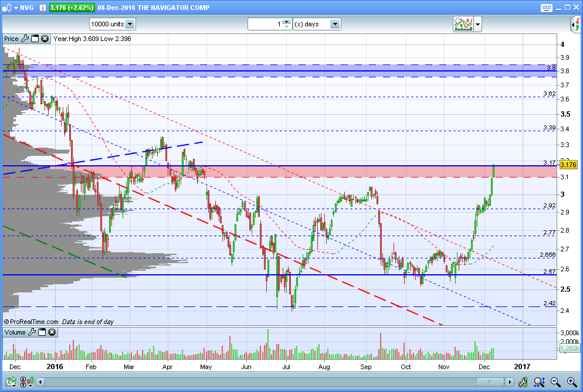Maximize the Price panel
The height and width of the screenshot is (392, 583).
point(35,38)
